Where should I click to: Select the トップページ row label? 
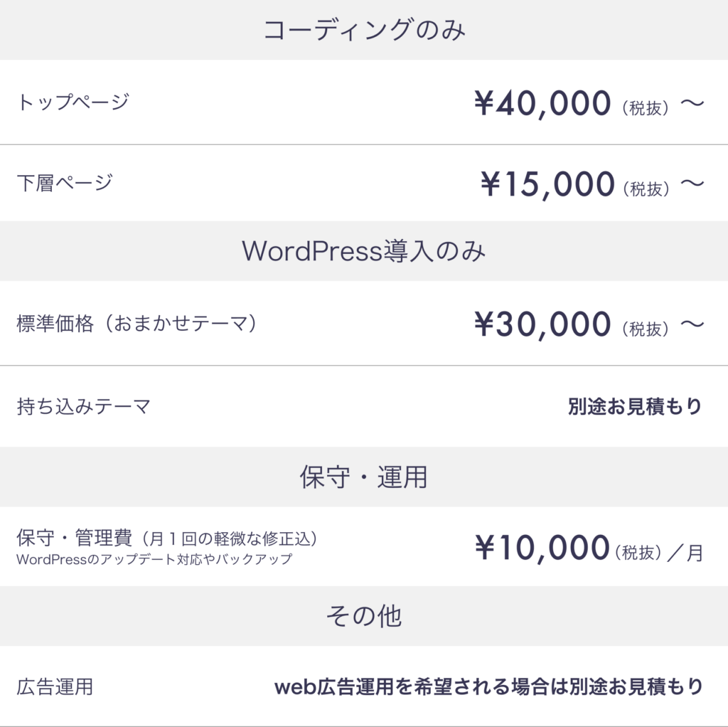tap(73, 102)
